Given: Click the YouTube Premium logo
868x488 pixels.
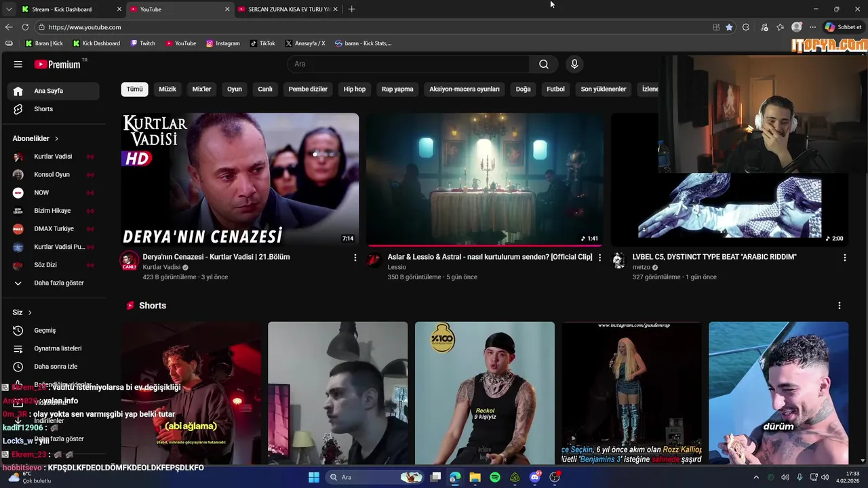Looking at the screenshot, I should click(x=58, y=64).
